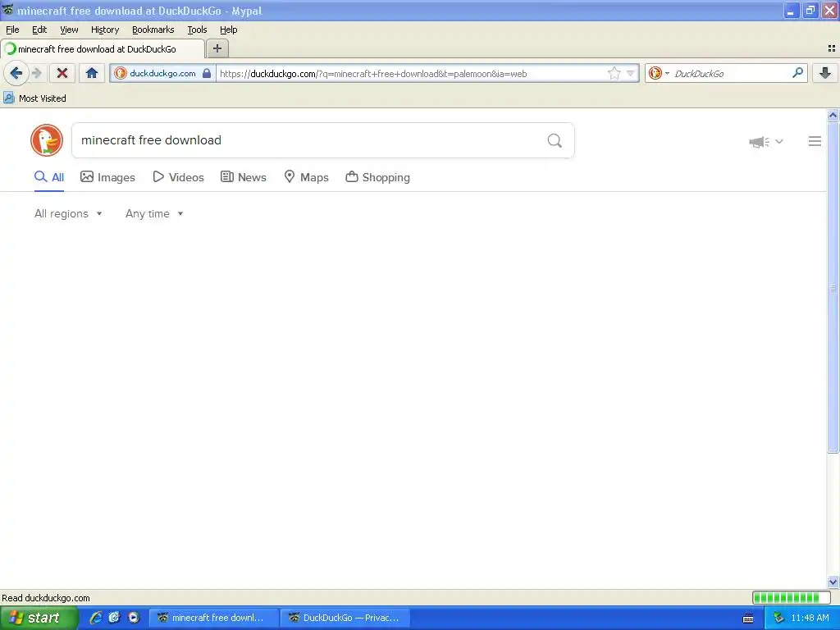Switch to DuckDuckGo — Privac... taskbar window

pos(345,618)
